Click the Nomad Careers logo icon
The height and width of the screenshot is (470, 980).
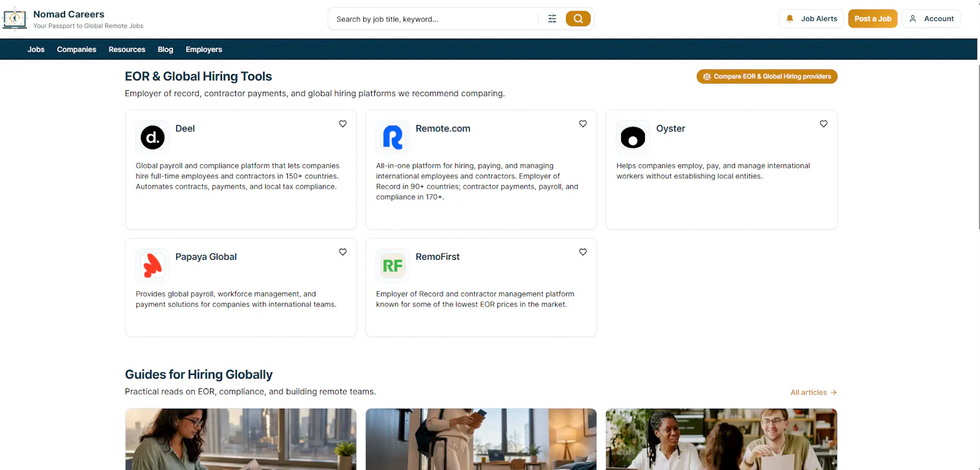tap(15, 18)
